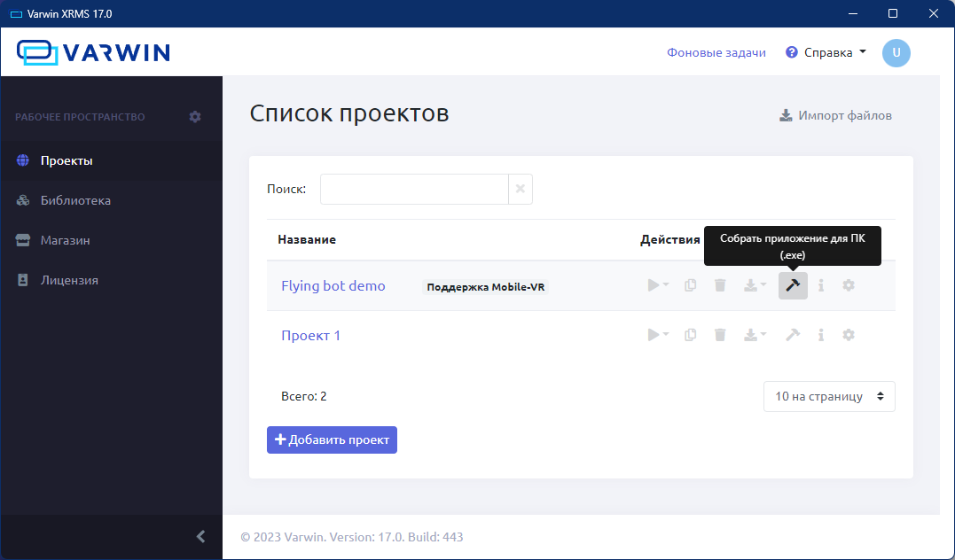Open export dropdown for Flying bot demo
Viewport: 955px width, 560px height.
[x=755, y=285]
